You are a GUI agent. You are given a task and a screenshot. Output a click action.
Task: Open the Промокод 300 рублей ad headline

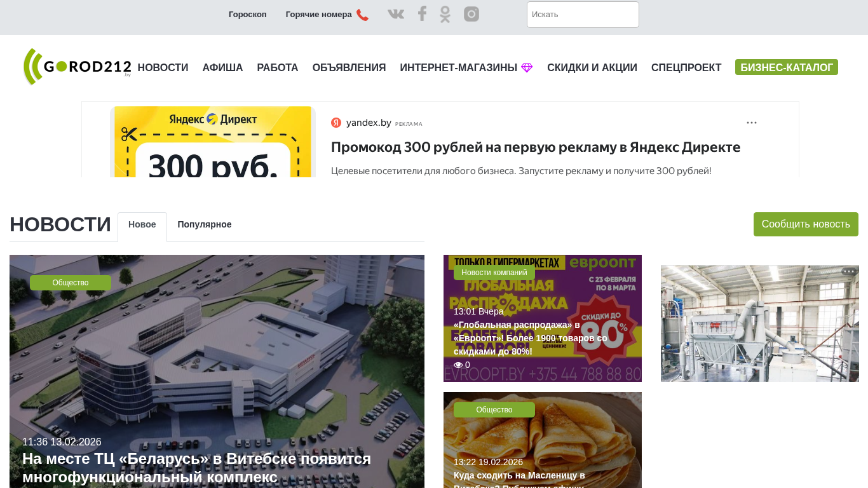pyautogui.click(x=536, y=147)
